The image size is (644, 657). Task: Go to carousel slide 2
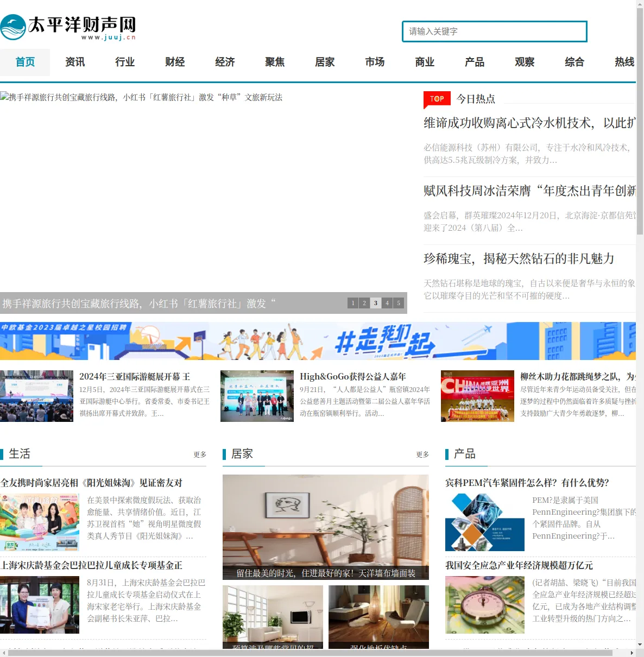[364, 303]
